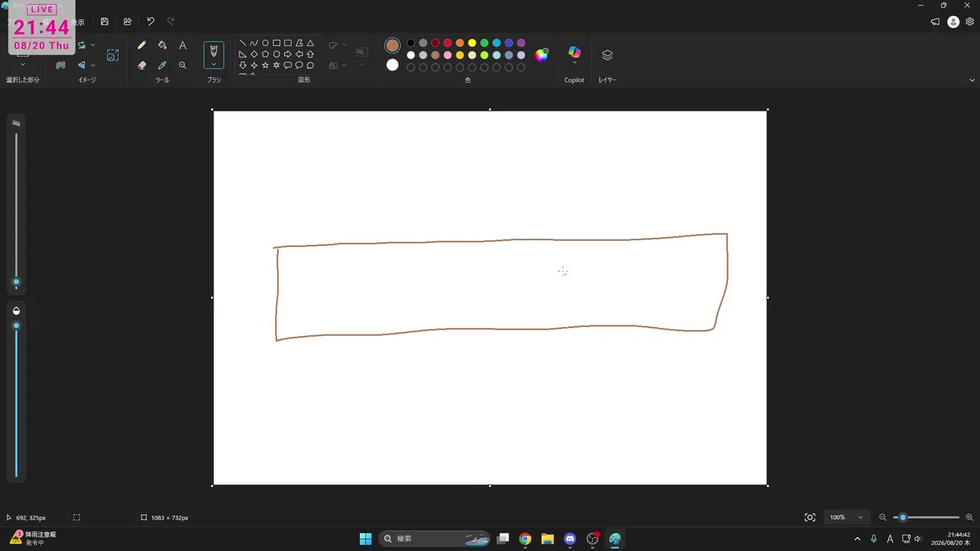Image resolution: width=980 pixels, height=551 pixels.
Task: Pick the black color swatch
Action: pos(411,43)
